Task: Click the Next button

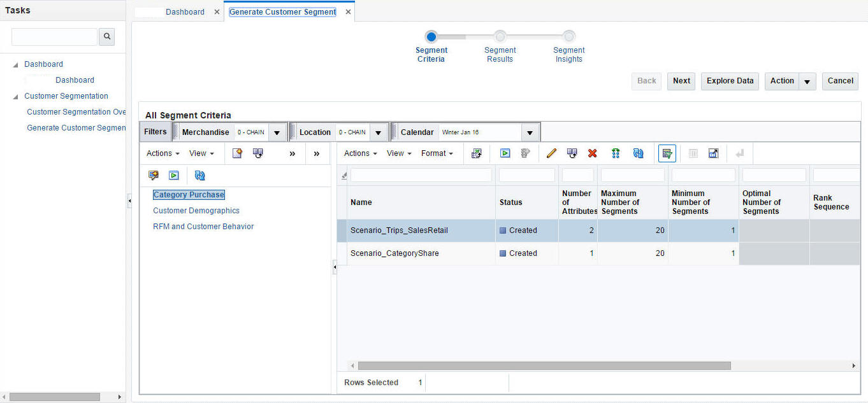Action: (x=681, y=81)
